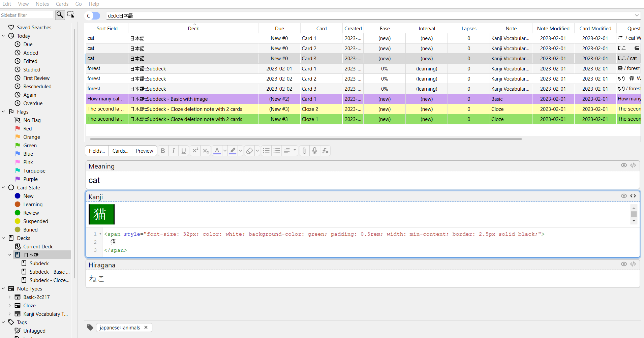Expand the Kanji Vocabulary note type
This screenshot has height=338, width=644.
(9, 314)
